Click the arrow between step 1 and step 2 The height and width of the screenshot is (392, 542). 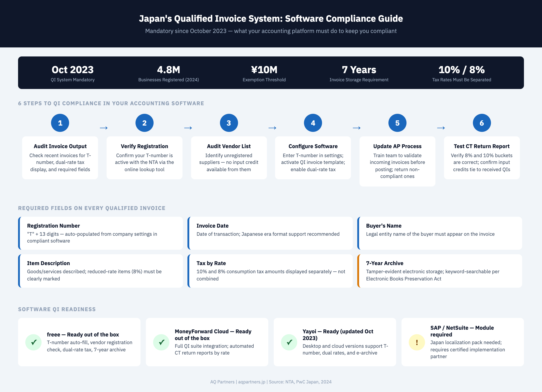pos(104,128)
